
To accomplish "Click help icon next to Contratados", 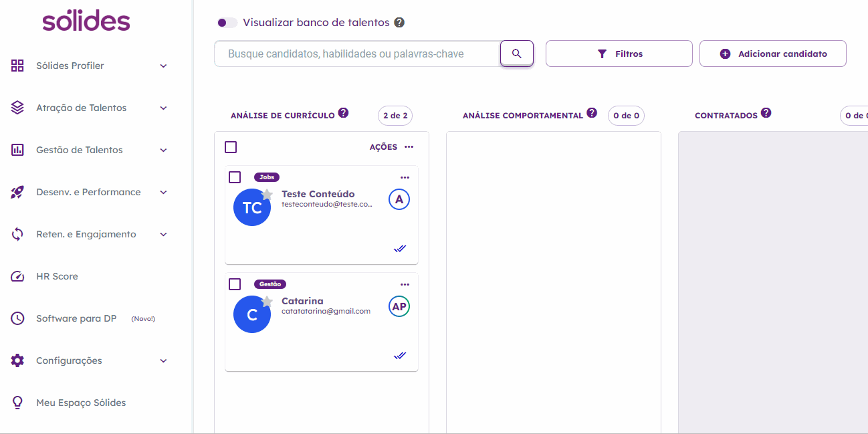I will point(766,112).
